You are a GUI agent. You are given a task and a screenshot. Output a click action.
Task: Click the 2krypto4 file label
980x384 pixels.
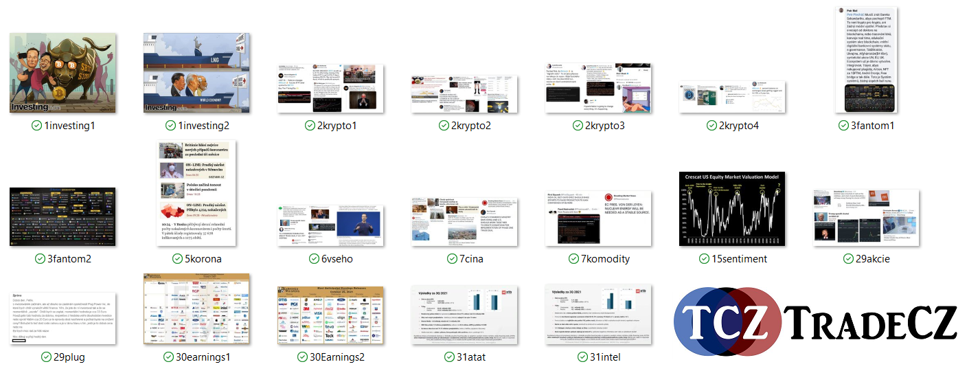point(738,126)
